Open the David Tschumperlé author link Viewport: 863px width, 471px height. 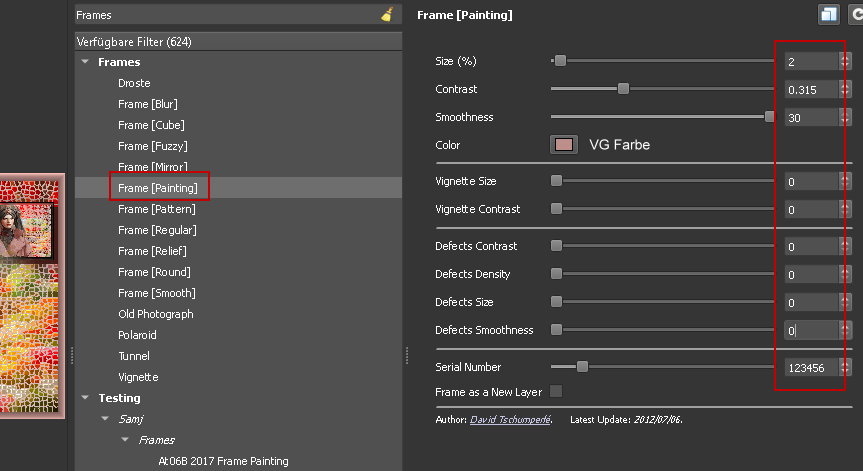tap(510, 419)
